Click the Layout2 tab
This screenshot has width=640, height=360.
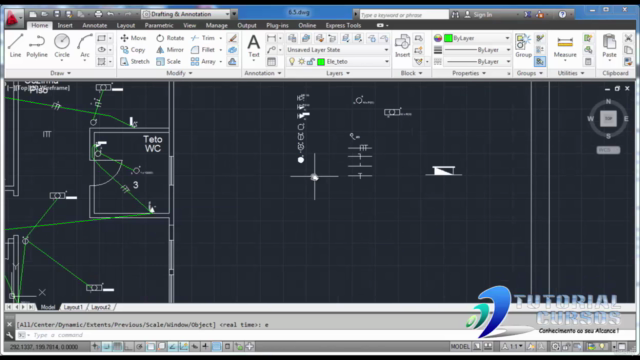[x=101, y=307]
